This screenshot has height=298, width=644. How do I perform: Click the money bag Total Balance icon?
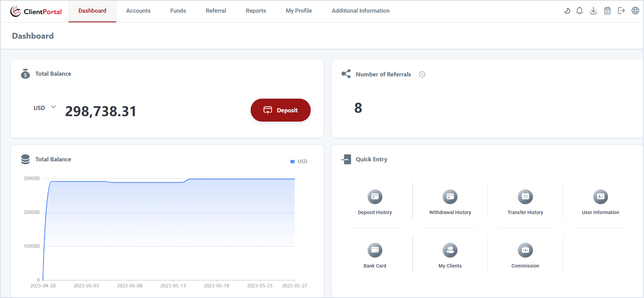pyautogui.click(x=25, y=74)
